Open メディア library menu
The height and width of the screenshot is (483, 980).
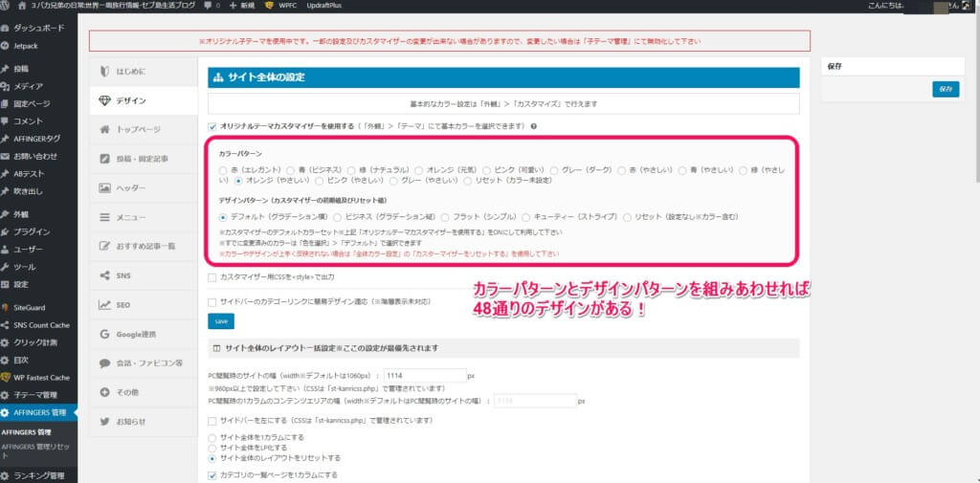(38, 86)
